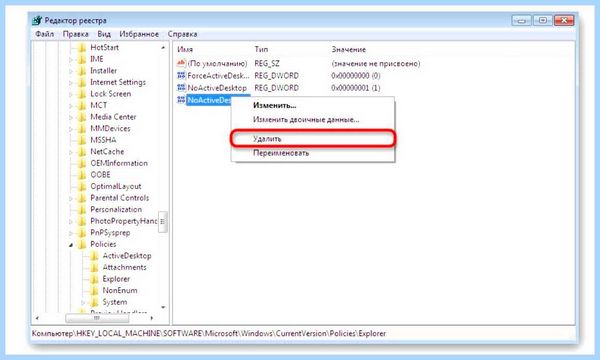Click the highlighted NoActiveDes... value
Viewport: 600px width, 360px height.
coord(209,100)
